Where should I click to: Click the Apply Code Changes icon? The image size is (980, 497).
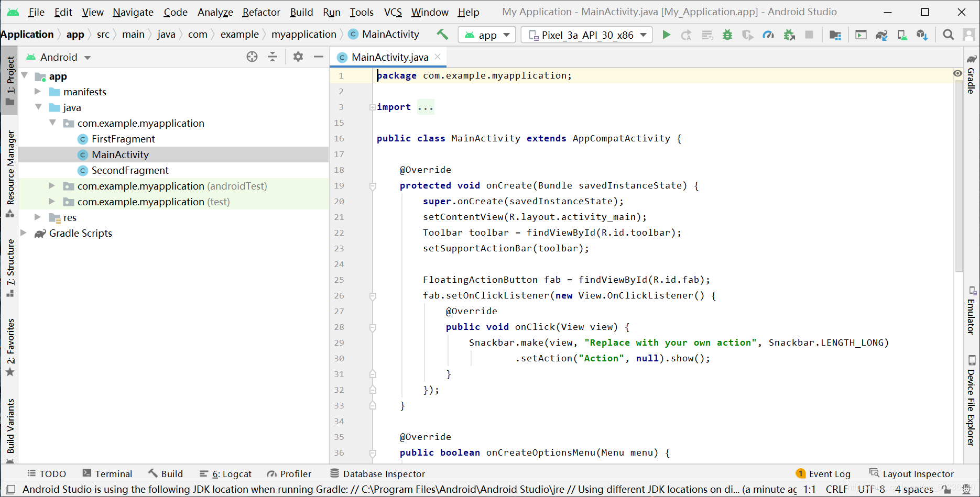click(x=707, y=35)
